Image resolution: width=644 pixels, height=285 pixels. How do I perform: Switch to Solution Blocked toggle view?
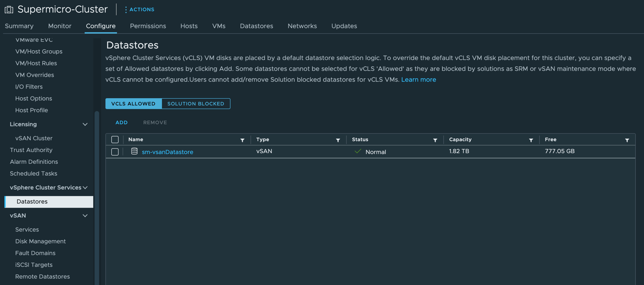pos(195,104)
